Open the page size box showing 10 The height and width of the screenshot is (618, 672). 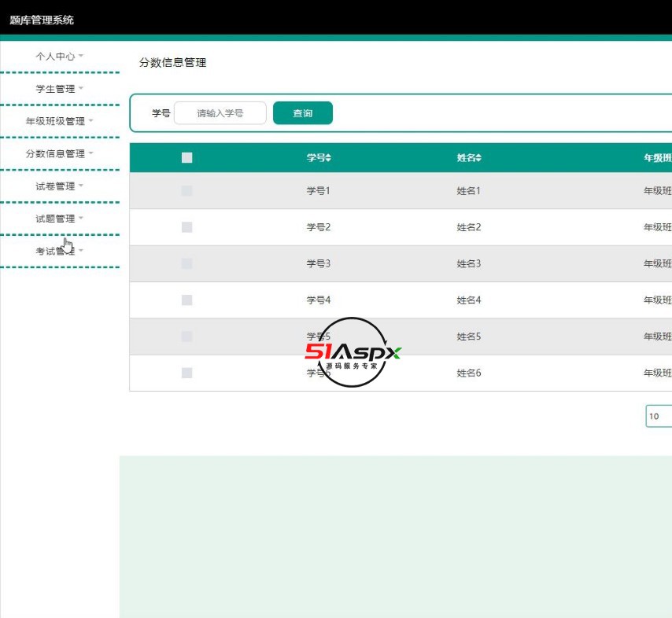coord(659,416)
